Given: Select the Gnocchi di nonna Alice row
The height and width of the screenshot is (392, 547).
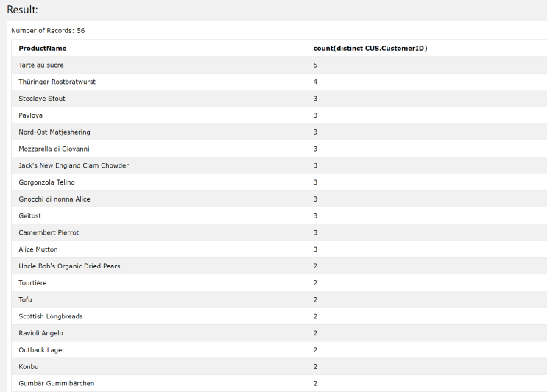Looking at the screenshot, I should pyautogui.click(x=279, y=199).
